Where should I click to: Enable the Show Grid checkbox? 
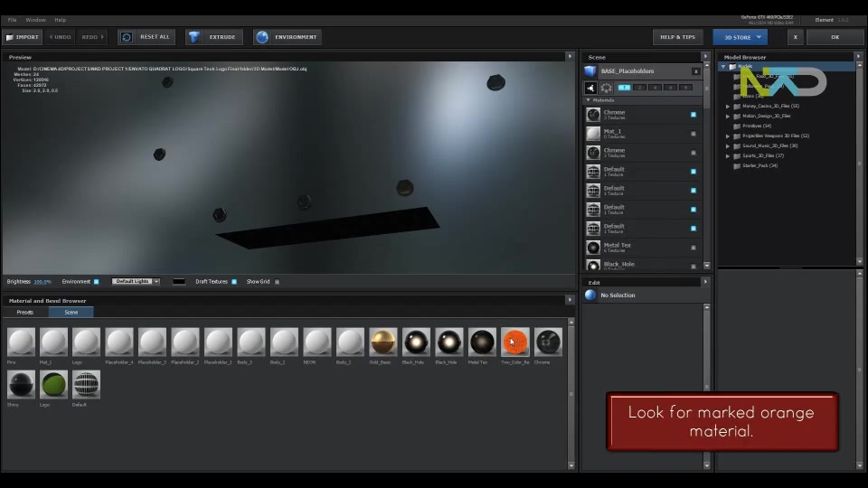(278, 282)
